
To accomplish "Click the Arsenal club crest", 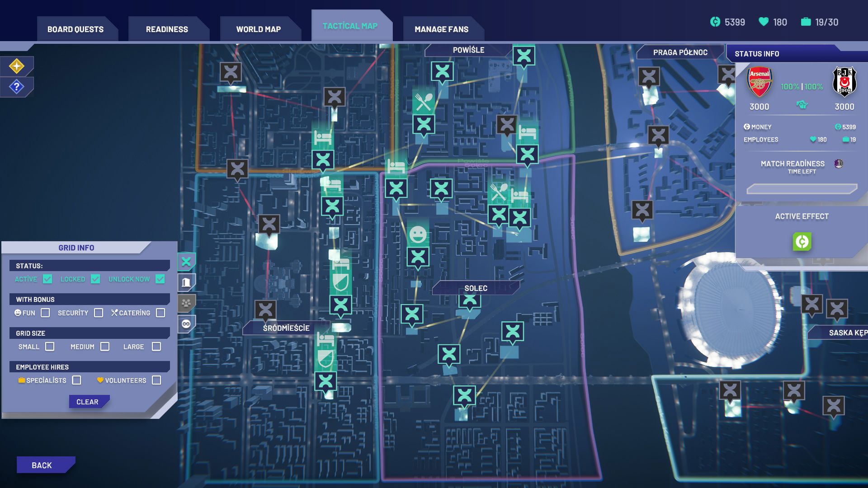I will click(759, 83).
